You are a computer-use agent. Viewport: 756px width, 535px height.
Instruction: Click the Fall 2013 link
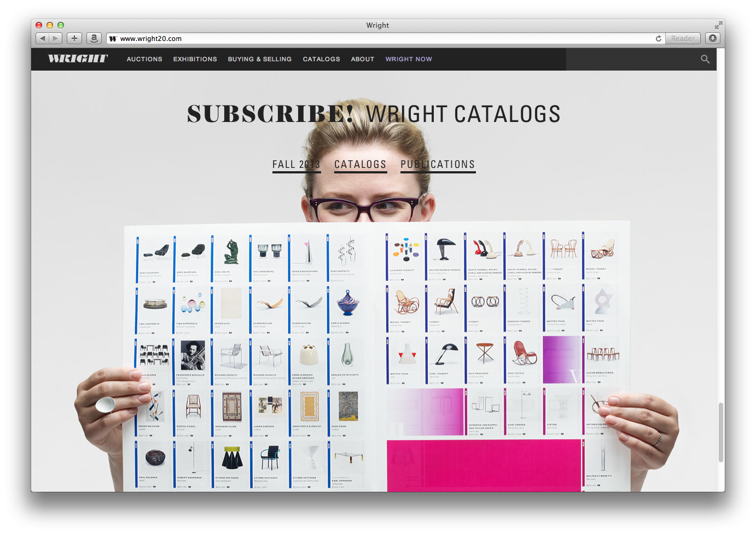click(296, 165)
